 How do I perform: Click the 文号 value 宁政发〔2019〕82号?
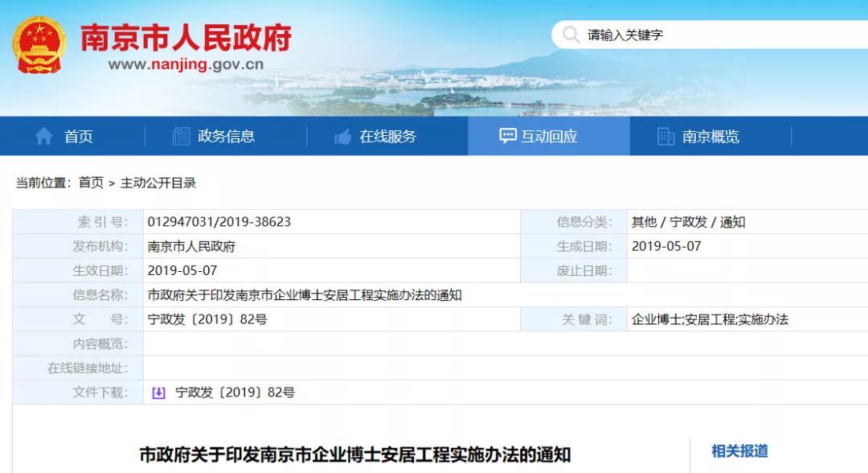(x=207, y=319)
